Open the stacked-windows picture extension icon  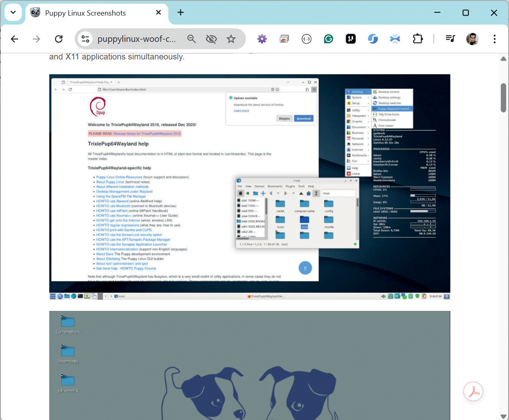[x=284, y=39]
